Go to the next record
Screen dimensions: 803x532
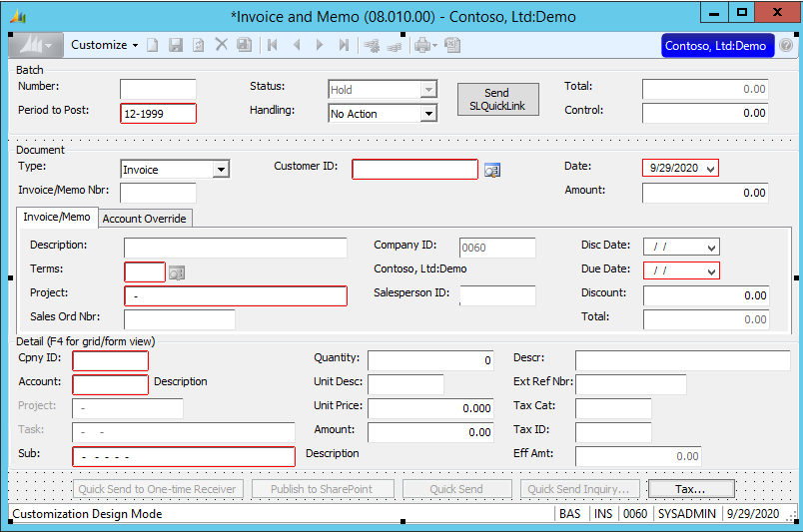[x=320, y=45]
